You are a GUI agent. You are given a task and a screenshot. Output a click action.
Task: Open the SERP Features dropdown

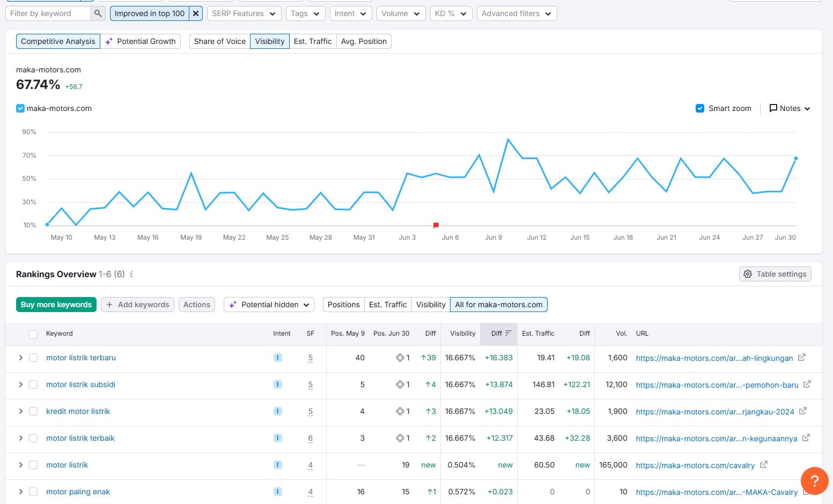(x=244, y=13)
